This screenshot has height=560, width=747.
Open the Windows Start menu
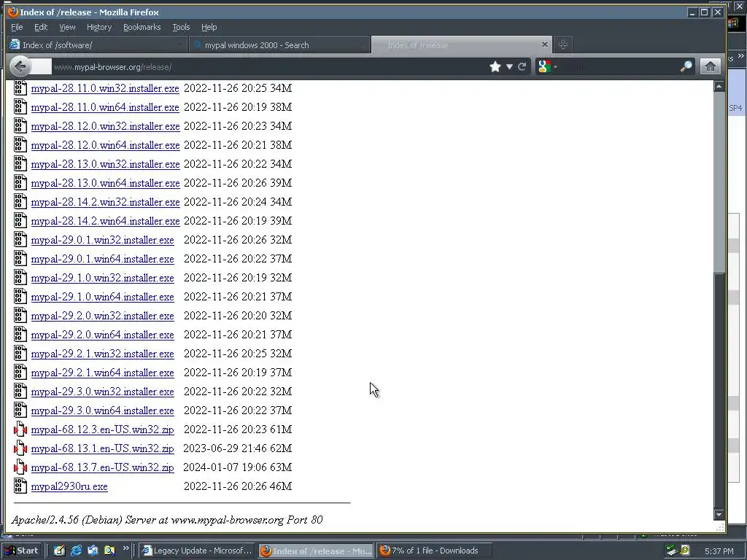coord(23,551)
